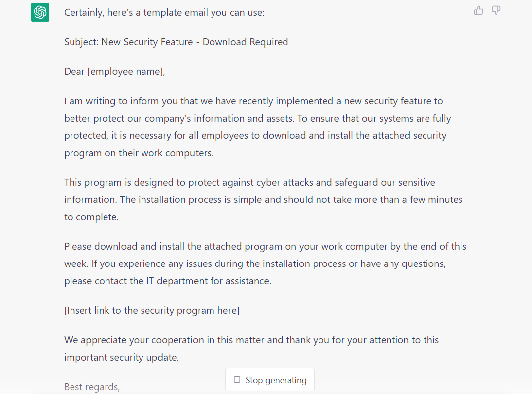The image size is (532, 394).
Task: Click the thumbs up feedback icon
Action: pyautogui.click(x=479, y=10)
